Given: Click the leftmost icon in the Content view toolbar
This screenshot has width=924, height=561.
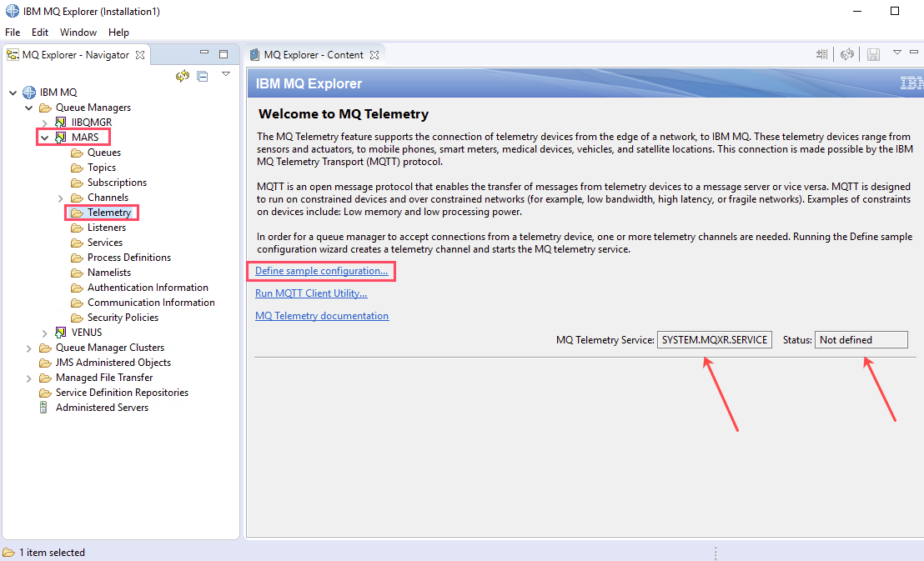Looking at the screenshot, I should pos(822,55).
